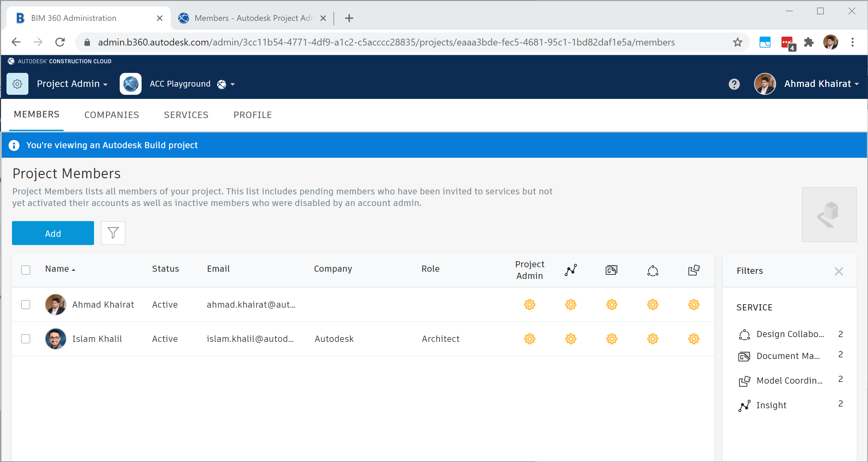Click the Insight column header icon

(x=570, y=270)
